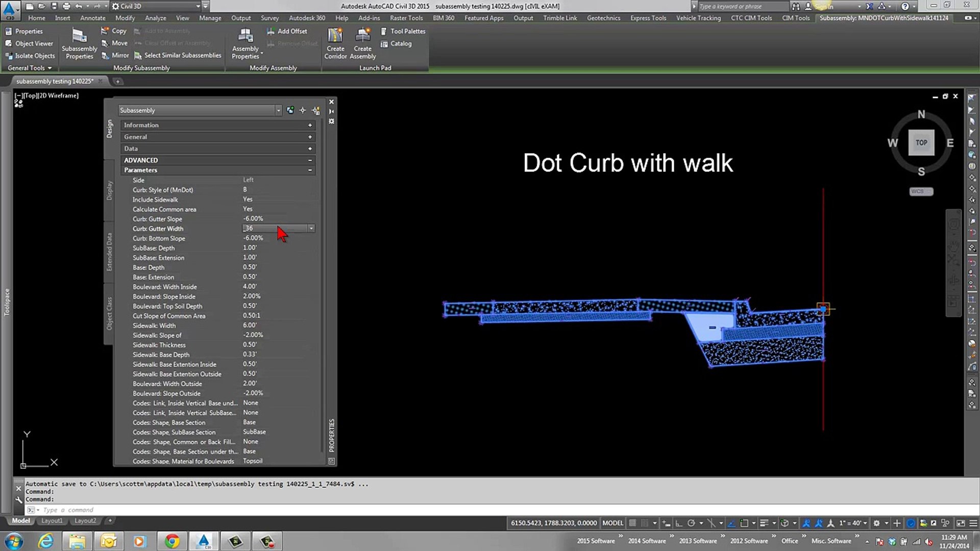
Task: Click the Quick Select icon in Properties palette
Action: coord(316,110)
